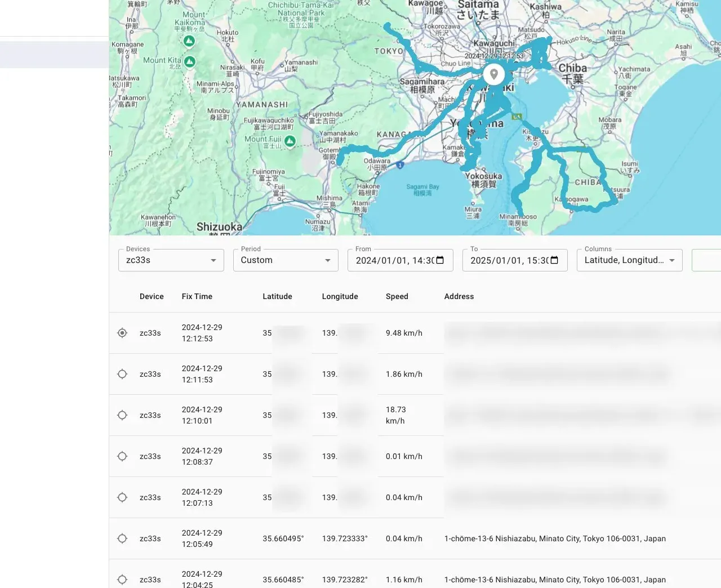Click the 9.48 km/h speed cell

[x=404, y=333]
